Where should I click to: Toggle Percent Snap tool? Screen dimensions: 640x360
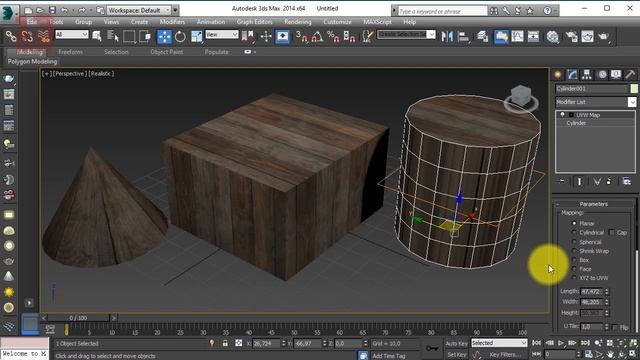click(x=333, y=37)
